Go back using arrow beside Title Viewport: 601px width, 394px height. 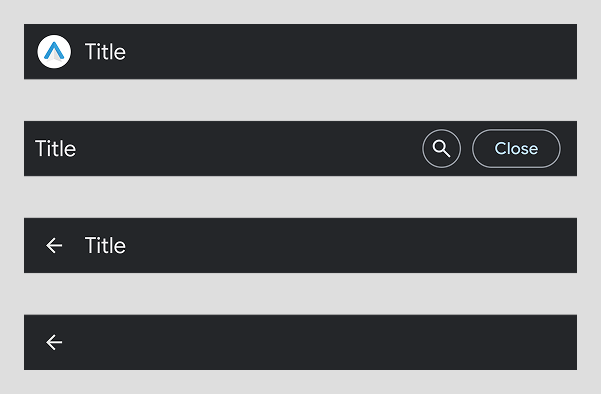coord(54,245)
